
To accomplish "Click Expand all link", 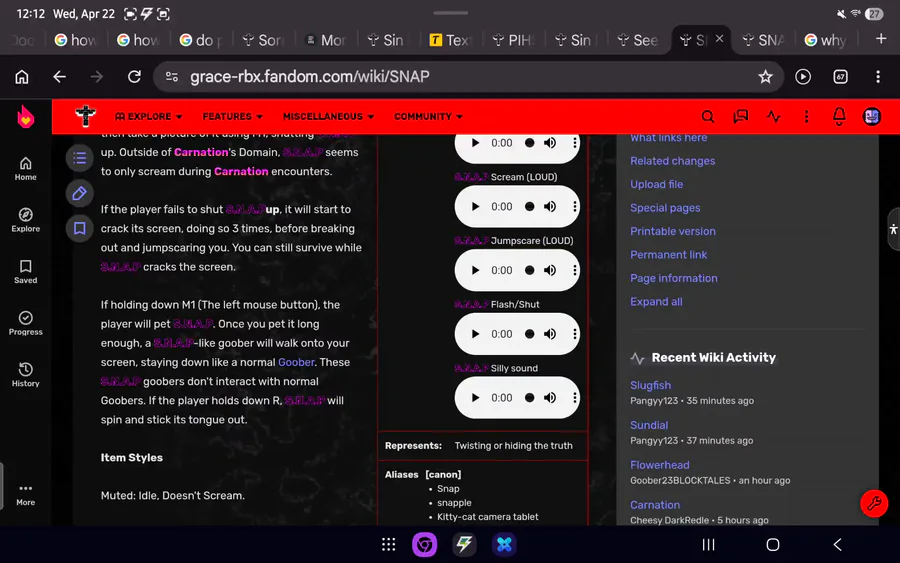I will point(656,302).
